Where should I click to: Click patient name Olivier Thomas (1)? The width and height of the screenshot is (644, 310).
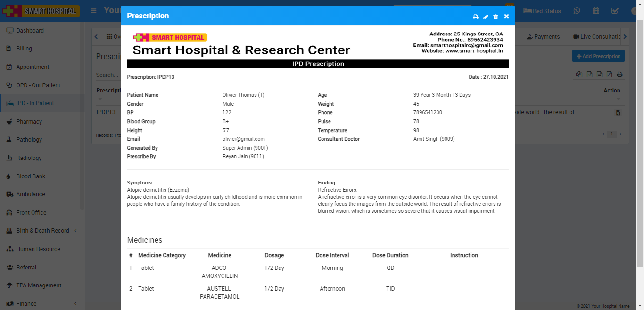pyautogui.click(x=243, y=95)
